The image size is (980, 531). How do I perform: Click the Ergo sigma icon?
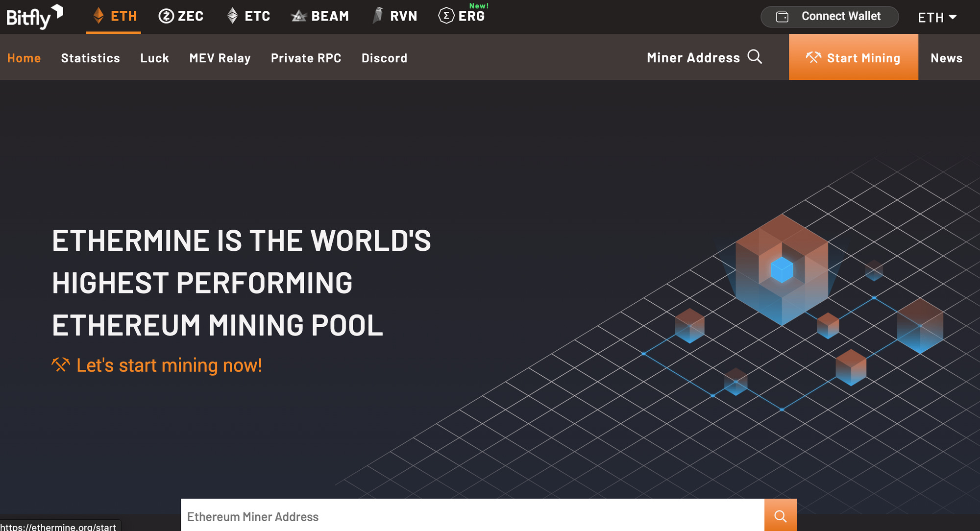(x=446, y=16)
